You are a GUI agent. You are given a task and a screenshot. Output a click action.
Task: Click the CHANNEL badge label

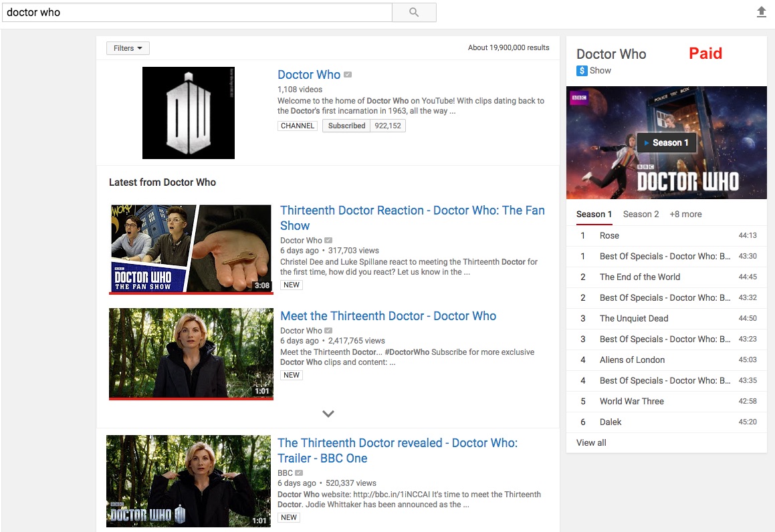coord(298,126)
